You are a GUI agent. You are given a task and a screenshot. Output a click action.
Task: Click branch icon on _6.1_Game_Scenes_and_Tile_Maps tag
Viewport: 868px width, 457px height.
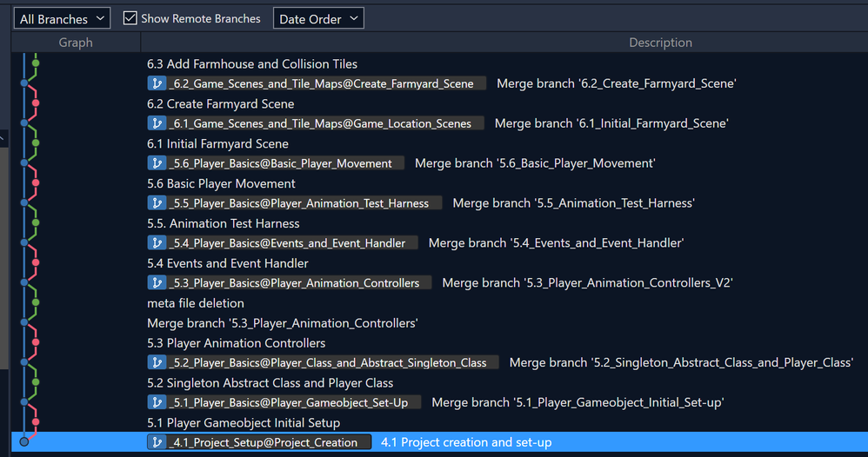click(157, 123)
